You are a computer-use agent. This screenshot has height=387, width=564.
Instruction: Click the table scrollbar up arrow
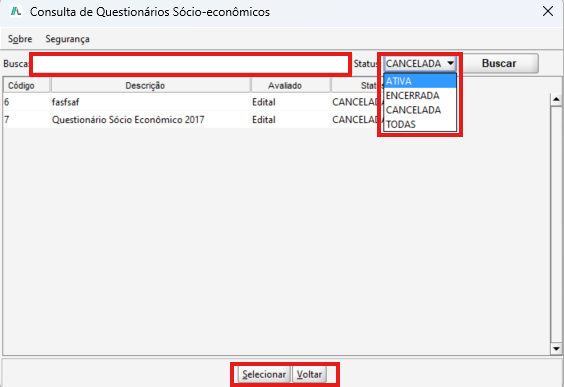556,99
